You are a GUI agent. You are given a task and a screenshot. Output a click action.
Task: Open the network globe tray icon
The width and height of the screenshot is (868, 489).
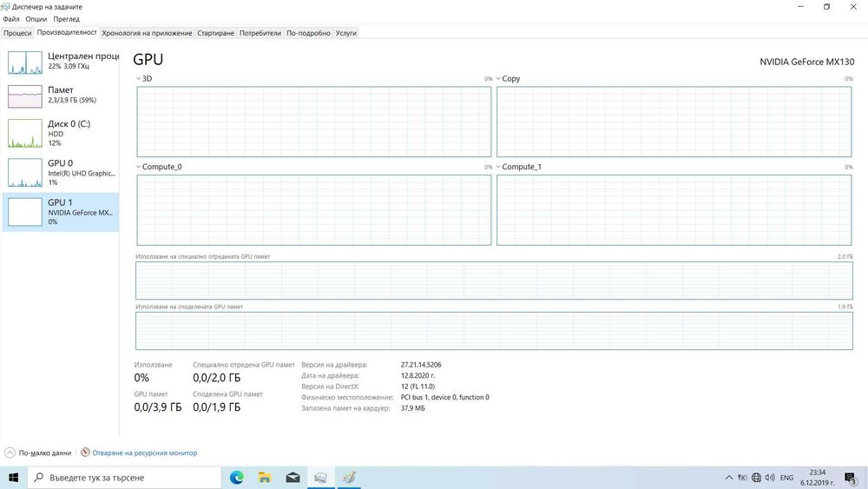pos(756,478)
